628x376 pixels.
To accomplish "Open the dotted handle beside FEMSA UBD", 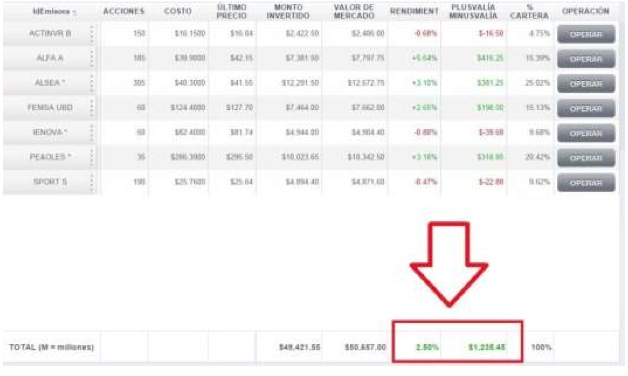I will [92, 108].
